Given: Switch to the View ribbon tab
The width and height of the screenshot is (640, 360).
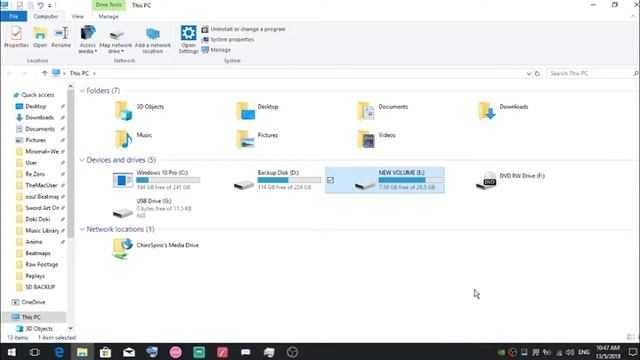Looking at the screenshot, I should [78, 16].
